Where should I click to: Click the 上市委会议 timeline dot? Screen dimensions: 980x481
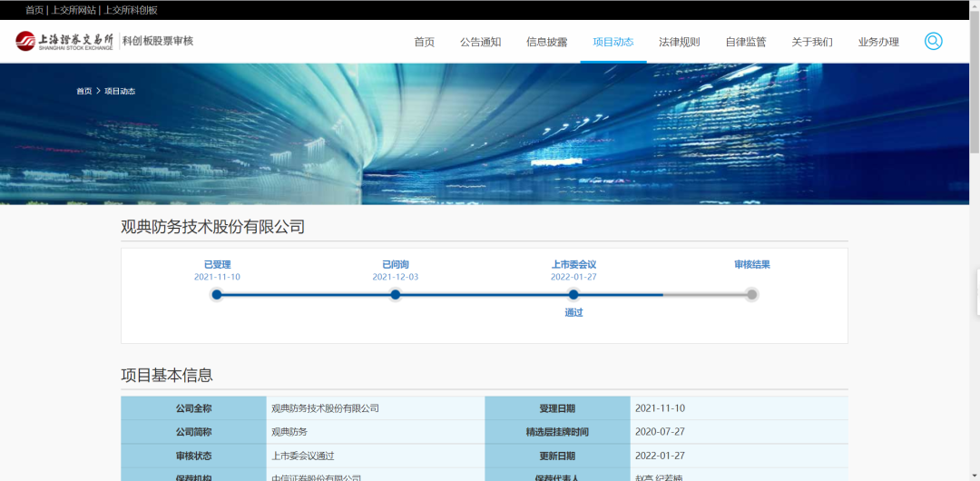pyautogui.click(x=573, y=295)
